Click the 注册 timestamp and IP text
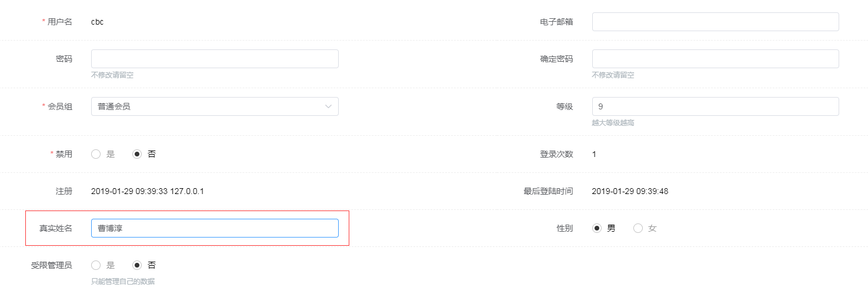 [x=147, y=191]
